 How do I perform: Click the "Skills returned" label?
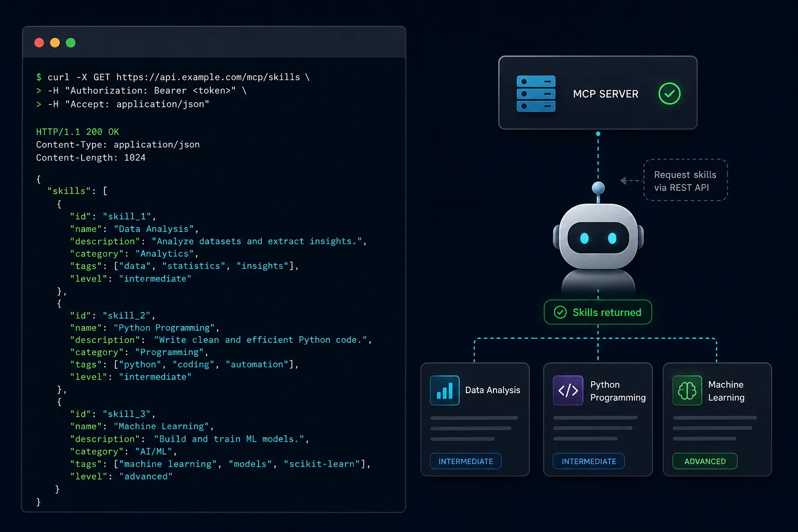pyautogui.click(x=607, y=312)
